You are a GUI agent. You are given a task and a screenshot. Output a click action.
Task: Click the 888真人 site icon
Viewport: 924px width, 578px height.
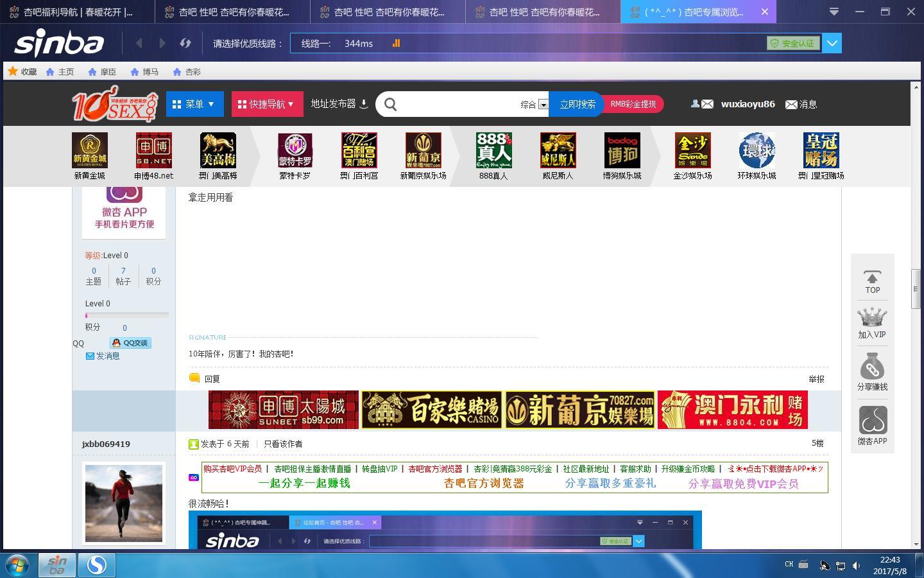point(494,150)
